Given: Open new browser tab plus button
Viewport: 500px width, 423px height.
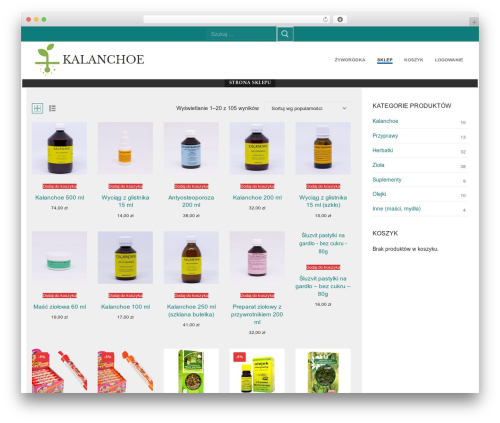Looking at the screenshot, I should (x=474, y=22).
